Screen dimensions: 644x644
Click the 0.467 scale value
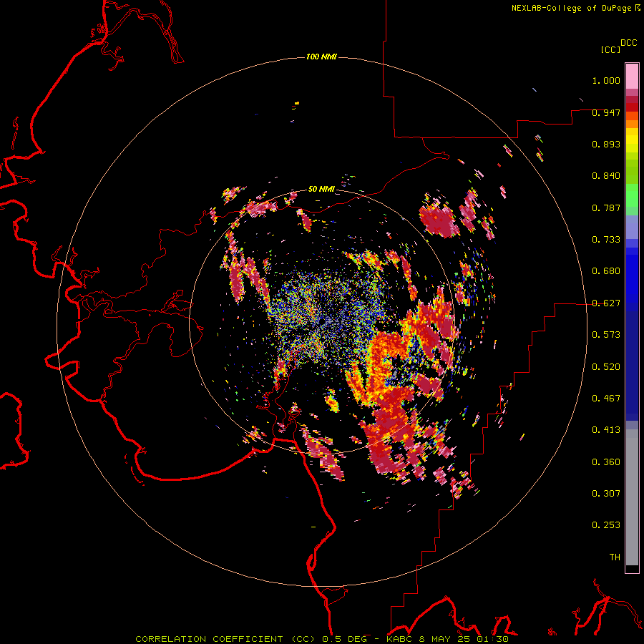pyautogui.click(x=606, y=398)
